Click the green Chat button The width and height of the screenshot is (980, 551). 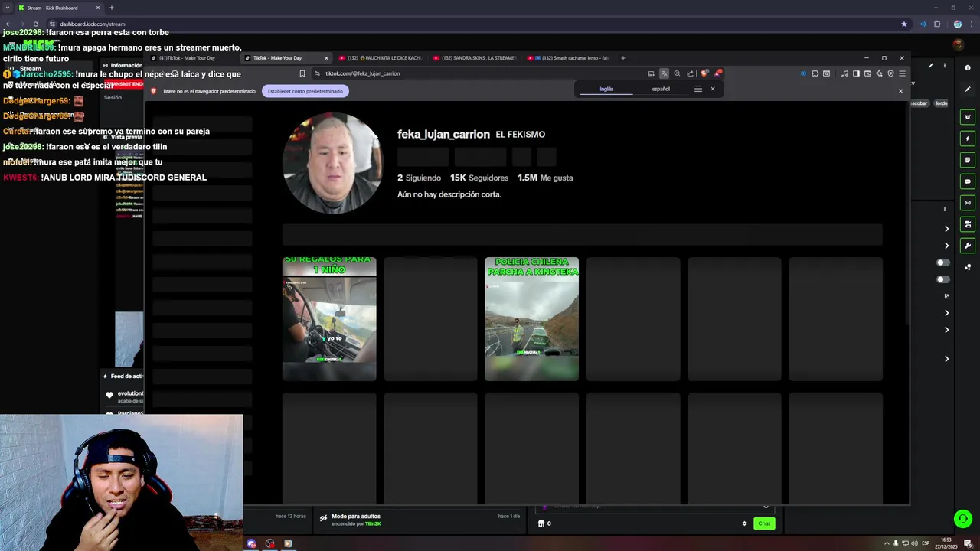764,523
